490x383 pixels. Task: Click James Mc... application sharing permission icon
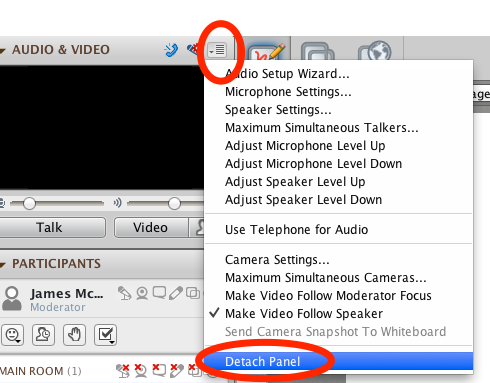pyautogui.click(x=193, y=293)
